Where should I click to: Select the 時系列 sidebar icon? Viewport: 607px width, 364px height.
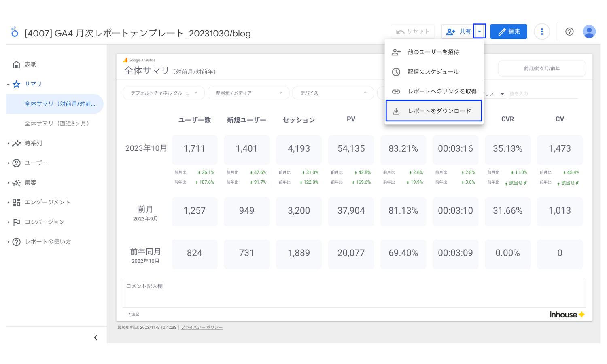pos(16,143)
